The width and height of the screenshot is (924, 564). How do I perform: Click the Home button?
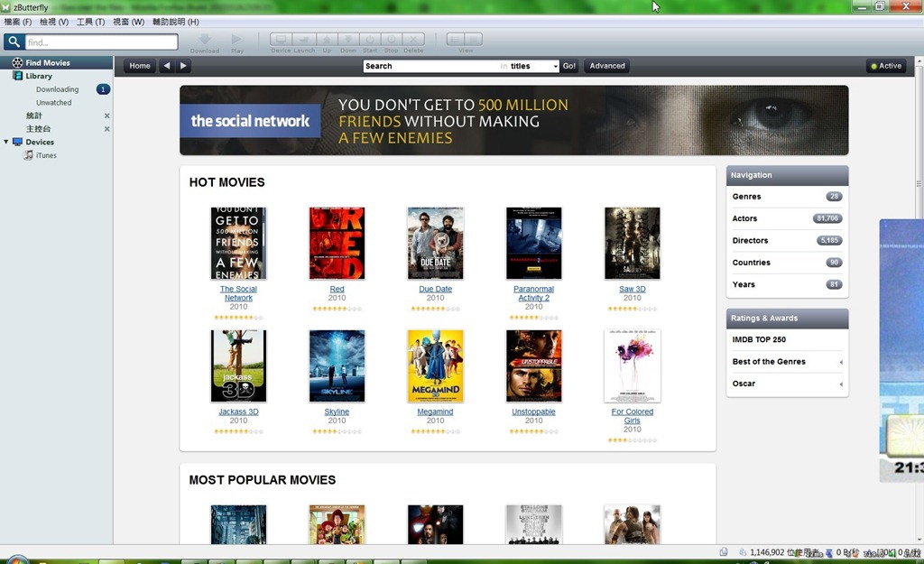pos(140,66)
